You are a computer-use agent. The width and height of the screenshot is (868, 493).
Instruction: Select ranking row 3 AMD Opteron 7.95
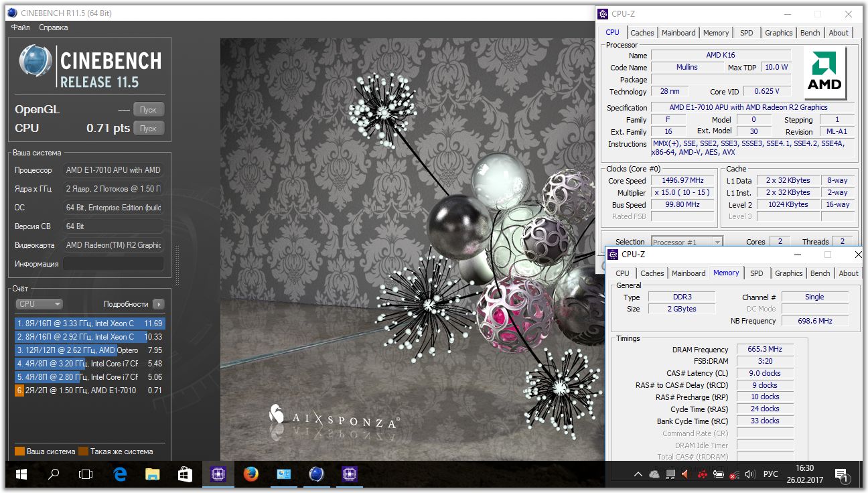(x=90, y=350)
